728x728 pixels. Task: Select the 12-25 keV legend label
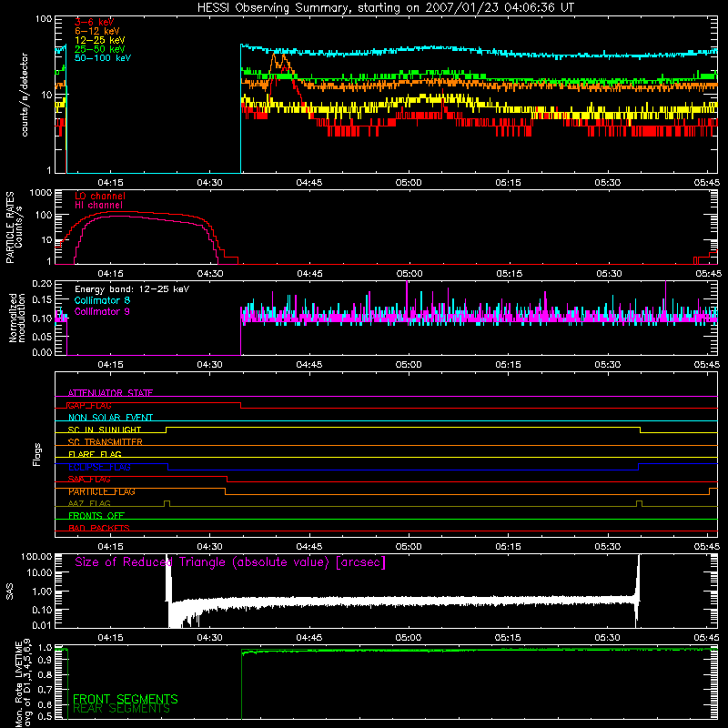(100, 40)
